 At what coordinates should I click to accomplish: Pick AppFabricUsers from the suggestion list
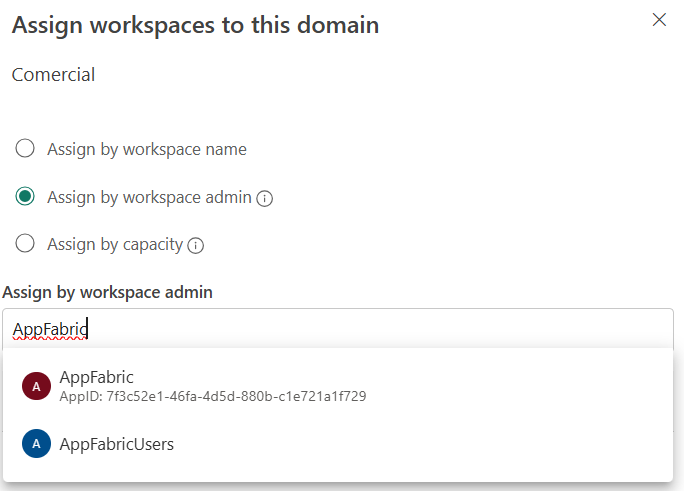tap(116, 444)
